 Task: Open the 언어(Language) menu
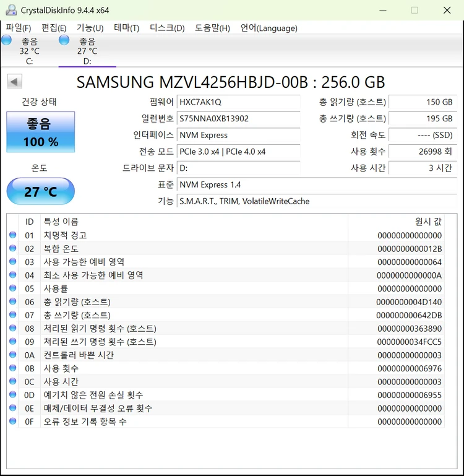(x=269, y=28)
